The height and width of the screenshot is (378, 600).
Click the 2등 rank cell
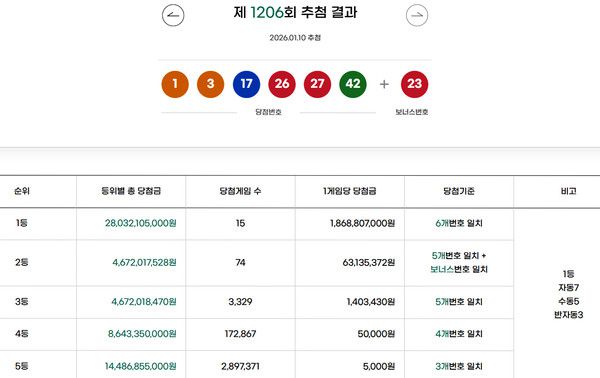(x=22, y=262)
